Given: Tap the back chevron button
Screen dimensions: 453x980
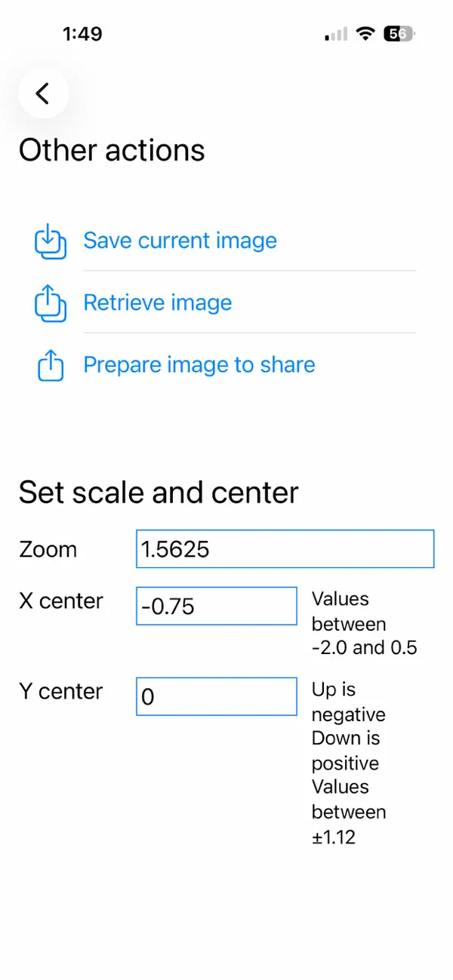Looking at the screenshot, I should tap(43, 94).
